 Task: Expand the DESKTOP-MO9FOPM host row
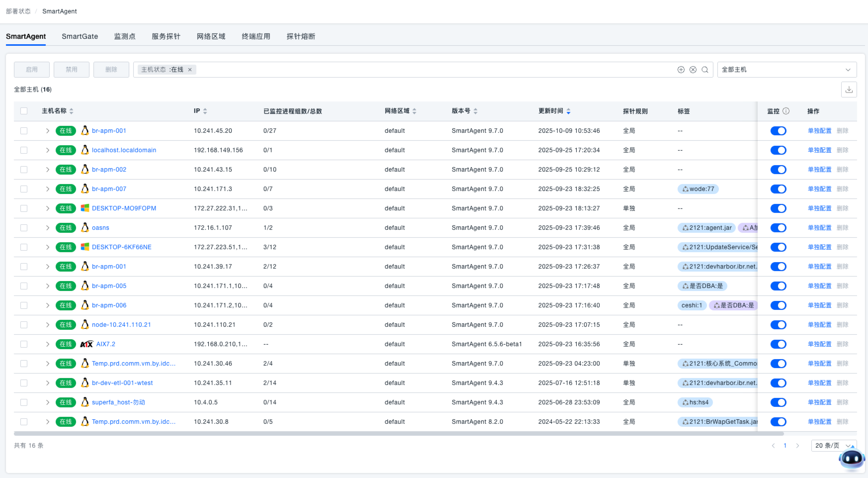(48, 208)
